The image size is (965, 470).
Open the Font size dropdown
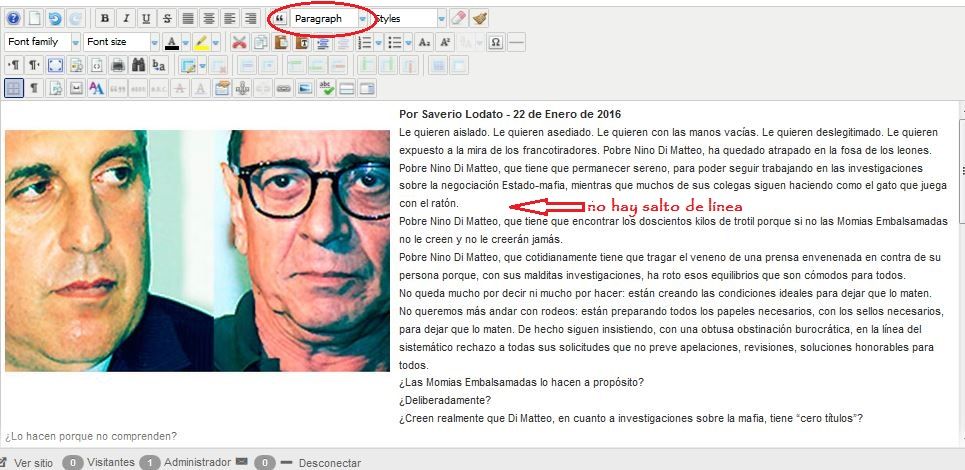click(121, 42)
